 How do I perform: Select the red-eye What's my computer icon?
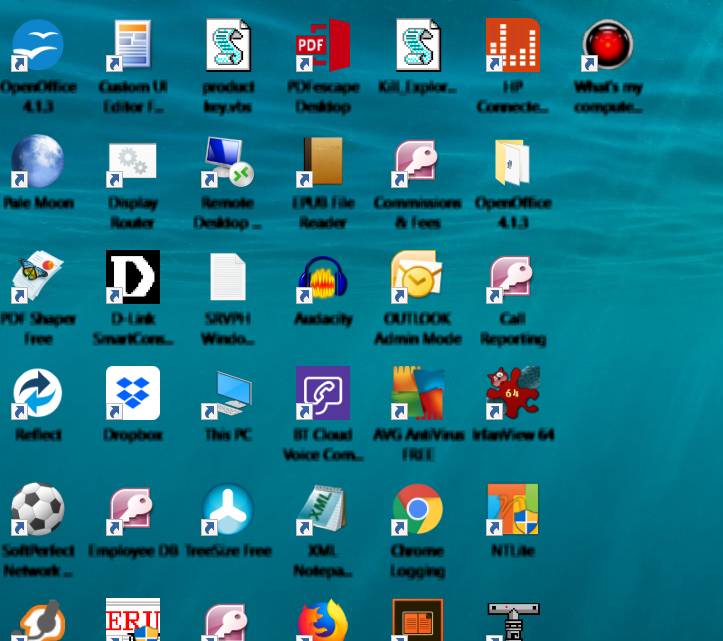tap(608, 46)
